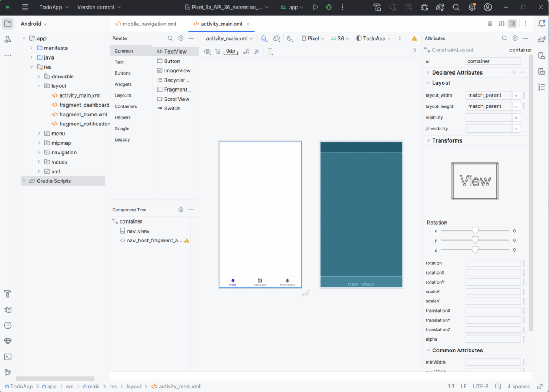Screen dimensions: 549x392
Task: Add declared attribute plus button
Action: point(514,72)
